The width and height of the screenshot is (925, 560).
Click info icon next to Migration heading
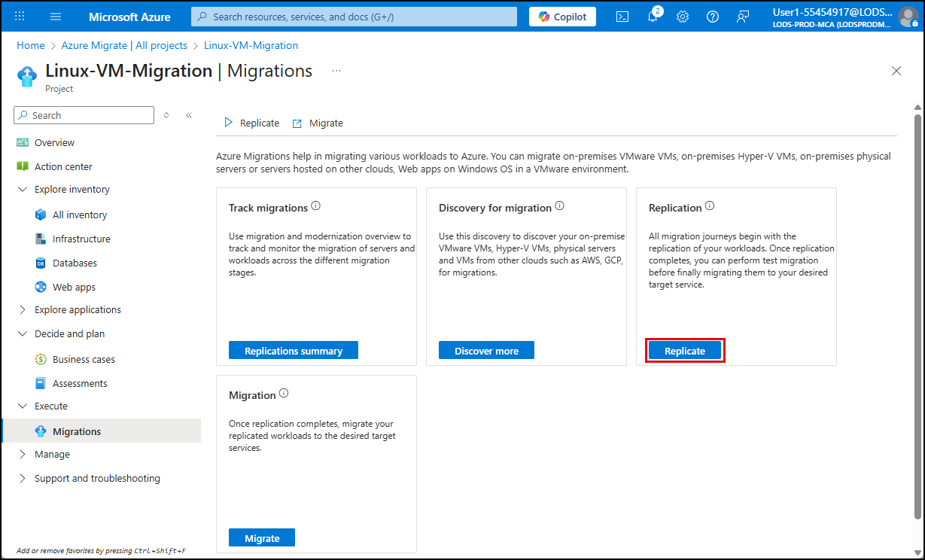[x=284, y=394]
